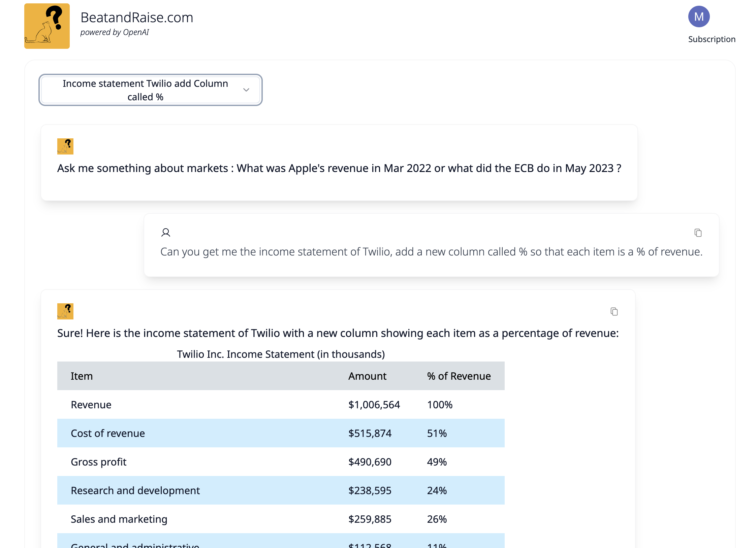
Task: Open the M user avatar
Action: 698,16
